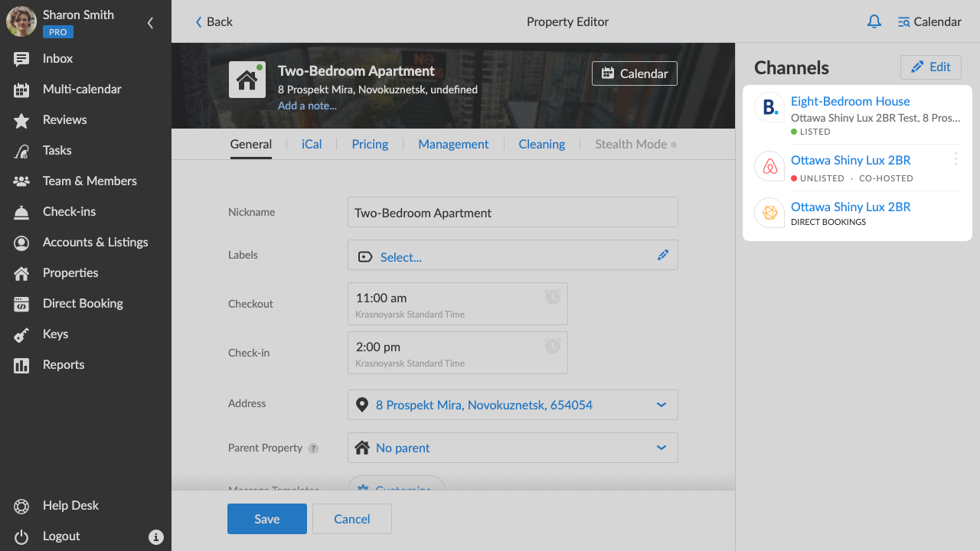Image resolution: width=980 pixels, height=551 pixels.
Task: Click the Tasks icon in sidebar
Action: 21,151
